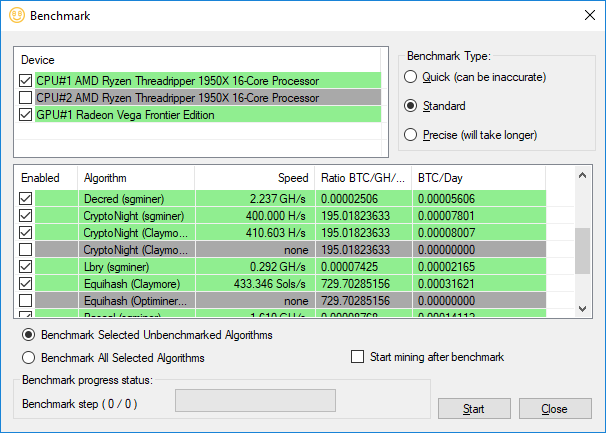Click BTC/Day value 0.00031621
606x433 pixels.
coord(446,284)
